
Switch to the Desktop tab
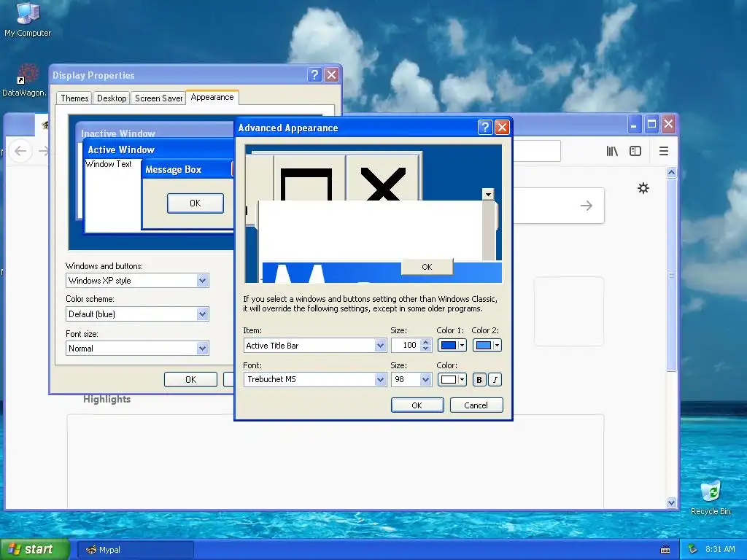[112, 98]
